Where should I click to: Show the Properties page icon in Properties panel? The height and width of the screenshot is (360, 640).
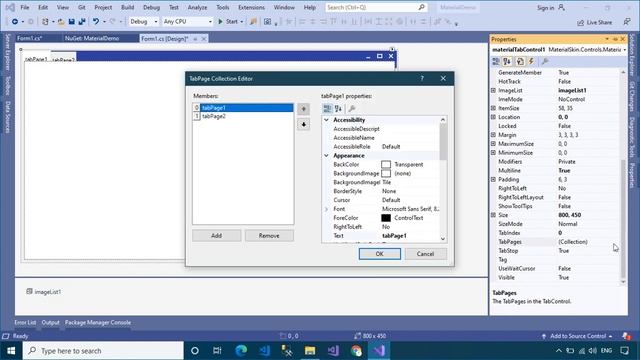pyautogui.click(x=520, y=61)
